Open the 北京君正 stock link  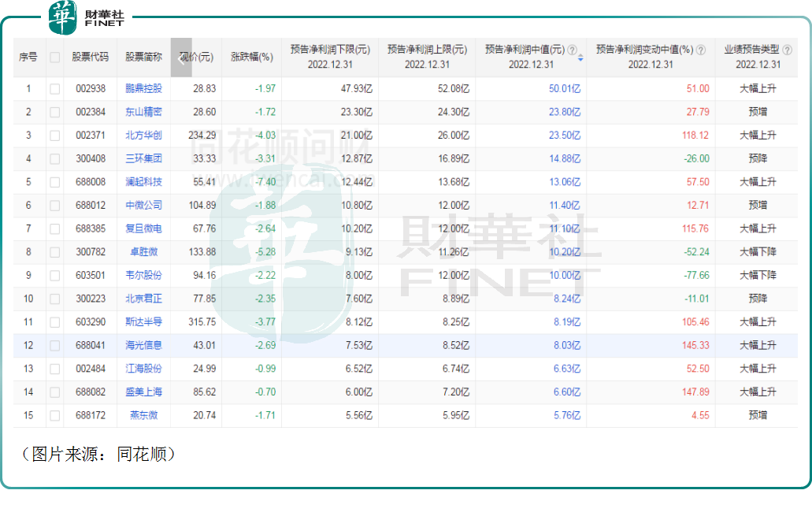click(x=143, y=299)
